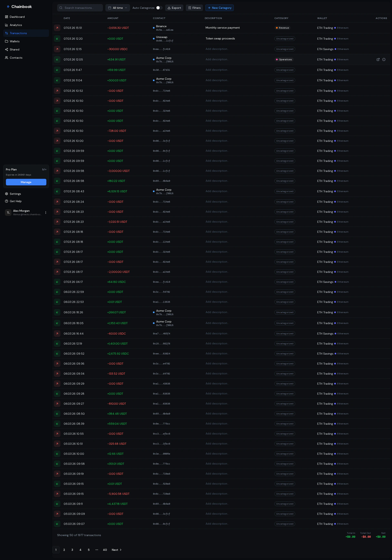
Task: Toggle Auto Categorize on
Action: click(160, 8)
